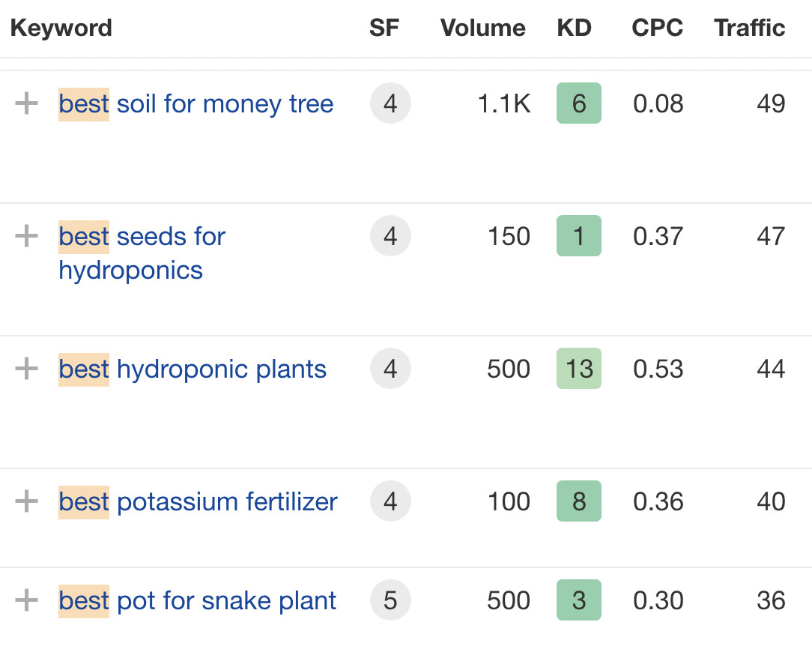This screenshot has height=655, width=812.
Task: Open the keyword 'best soil for money tree'
Action: point(196,103)
